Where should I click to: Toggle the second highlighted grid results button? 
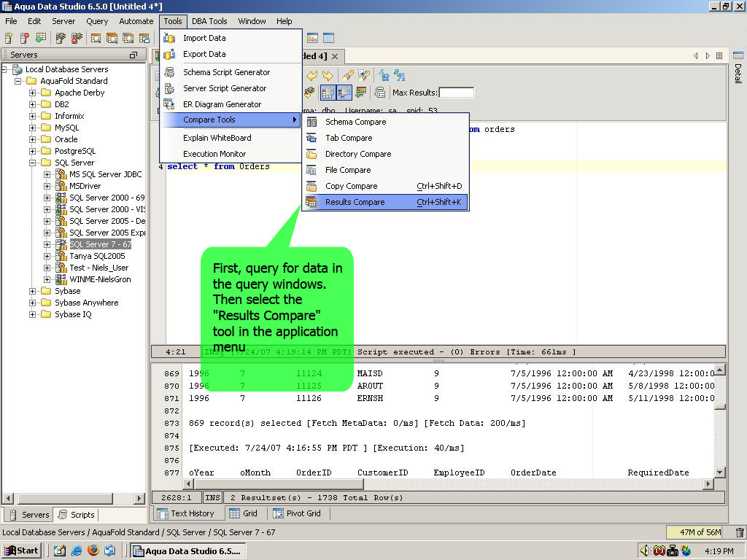[x=344, y=93]
